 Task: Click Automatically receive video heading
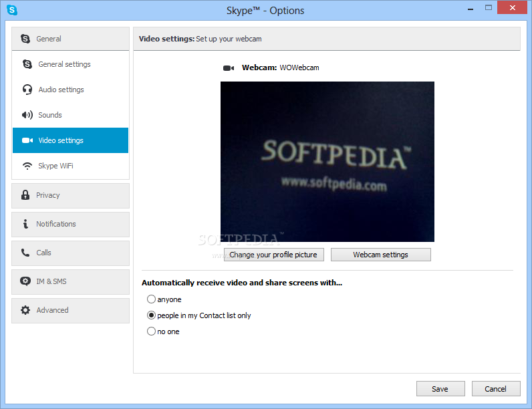tap(242, 283)
